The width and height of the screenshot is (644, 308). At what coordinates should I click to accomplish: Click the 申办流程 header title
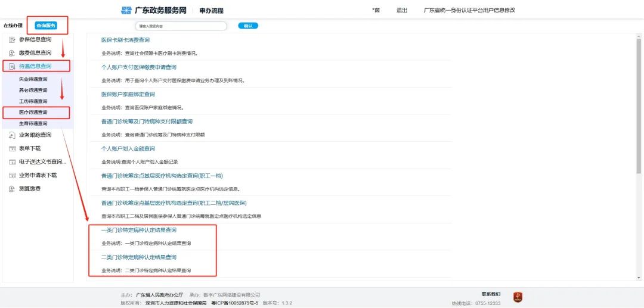[212, 11]
